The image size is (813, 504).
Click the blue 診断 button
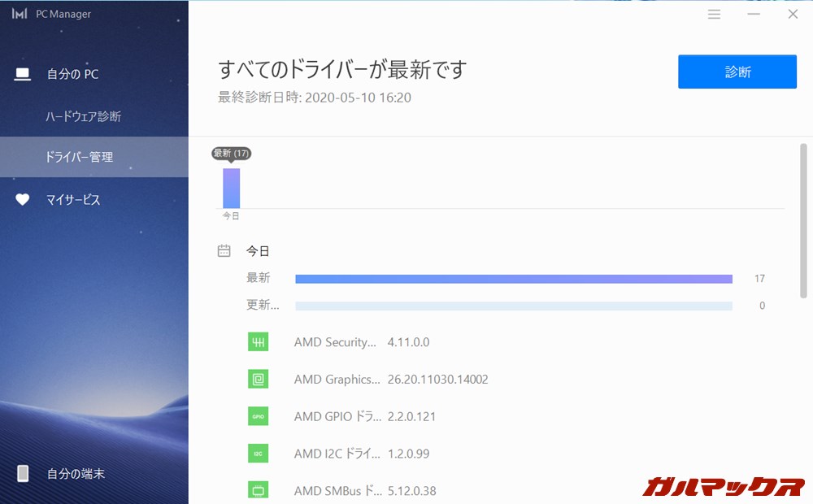point(737,72)
